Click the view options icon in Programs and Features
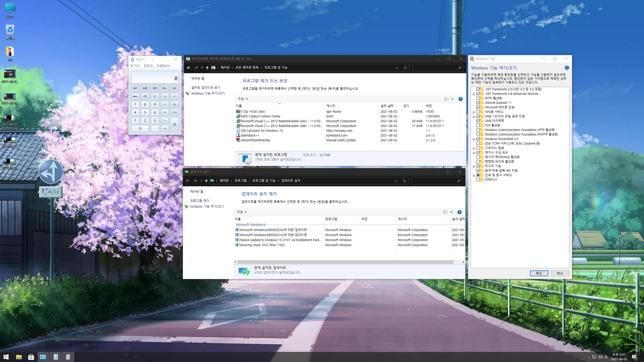This screenshot has height=362, width=644. (x=446, y=99)
